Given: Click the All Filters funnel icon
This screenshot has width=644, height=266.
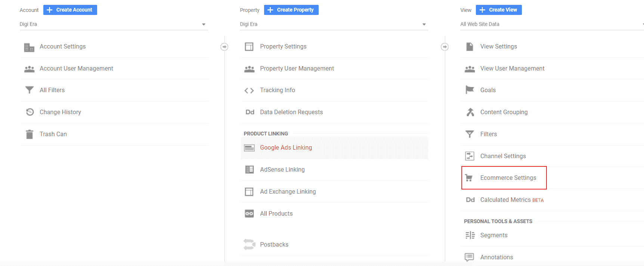Looking at the screenshot, I should [x=29, y=90].
